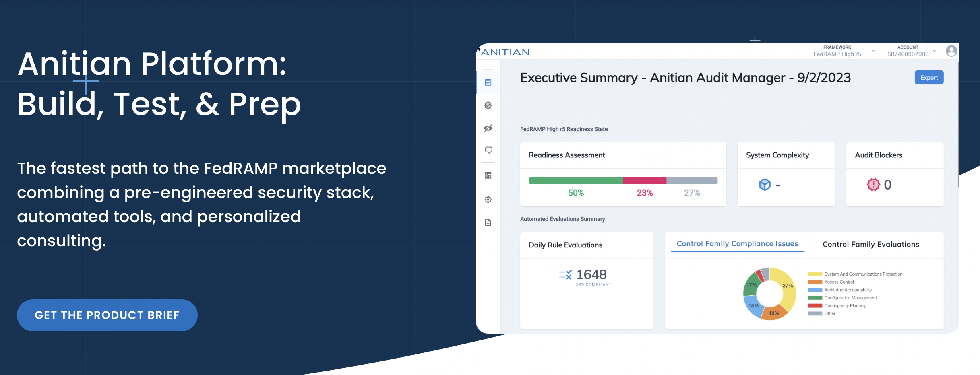Open the Executive Summary document icon

(488, 82)
